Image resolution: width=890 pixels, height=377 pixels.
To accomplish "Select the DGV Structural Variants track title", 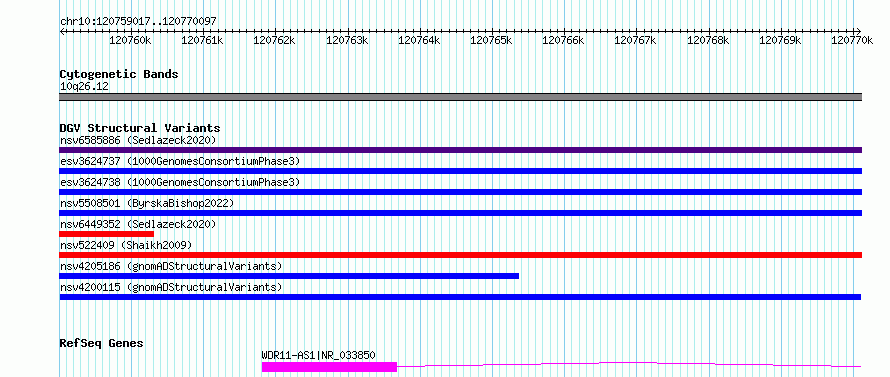I will (x=140, y=128).
